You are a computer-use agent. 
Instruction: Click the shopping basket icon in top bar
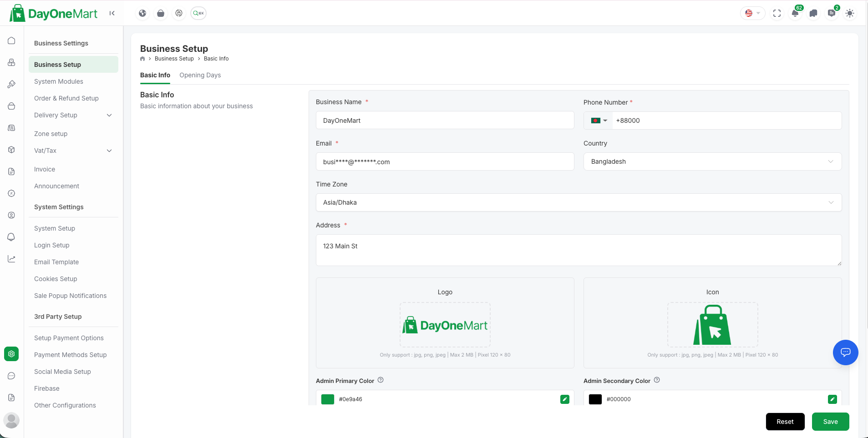tap(161, 13)
